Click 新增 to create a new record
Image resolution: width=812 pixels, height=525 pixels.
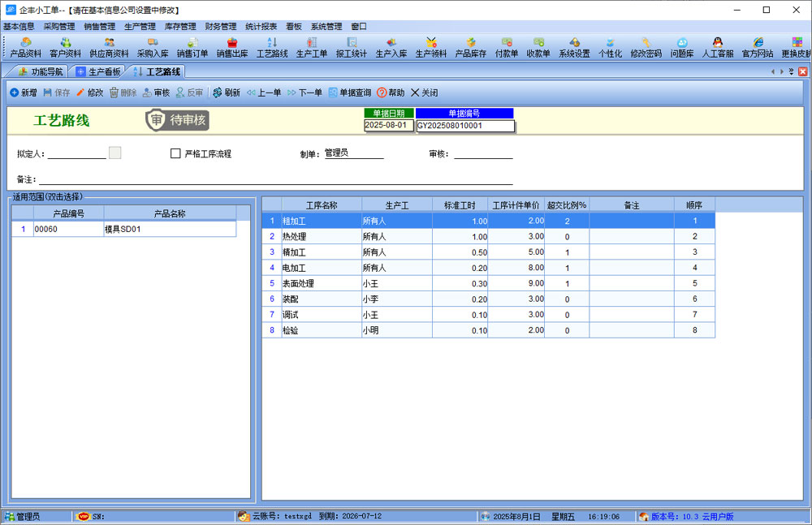24,93
